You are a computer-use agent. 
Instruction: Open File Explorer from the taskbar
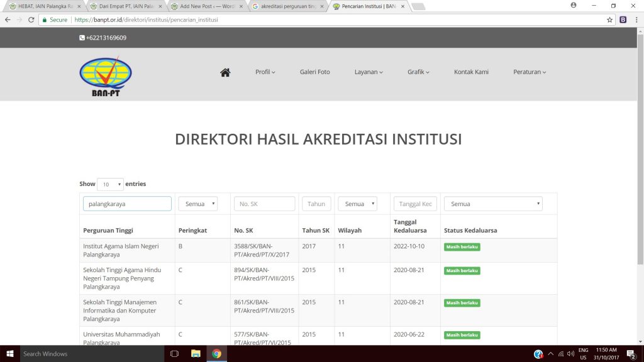196,353
